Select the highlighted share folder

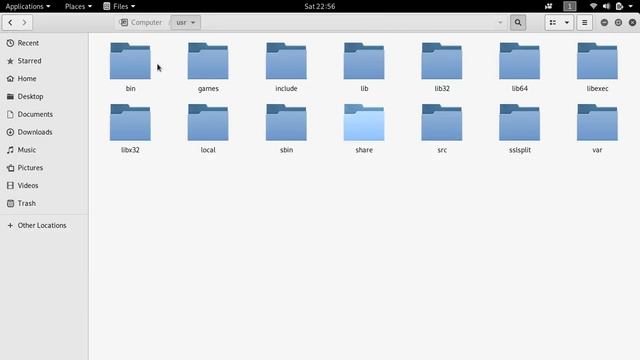[364, 129]
